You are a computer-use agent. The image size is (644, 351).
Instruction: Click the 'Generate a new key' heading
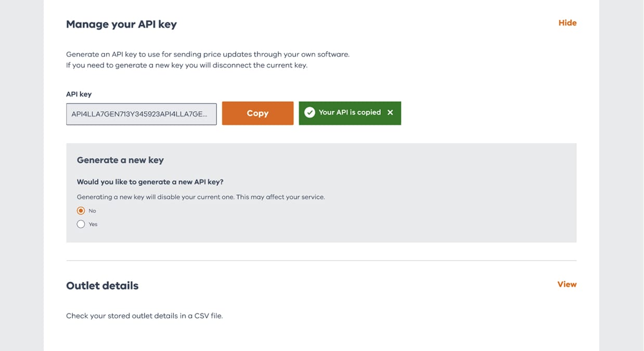click(x=120, y=160)
